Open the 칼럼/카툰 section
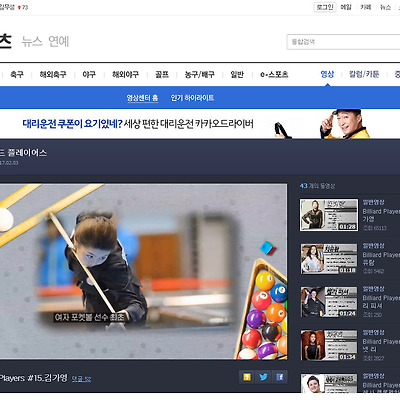This screenshot has width=400, height=400. [x=364, y=74]
